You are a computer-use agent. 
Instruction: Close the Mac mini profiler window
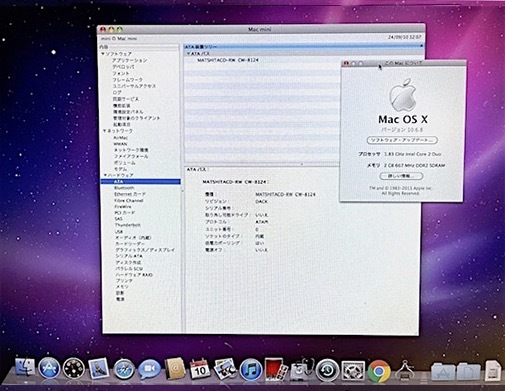(103, 30)
